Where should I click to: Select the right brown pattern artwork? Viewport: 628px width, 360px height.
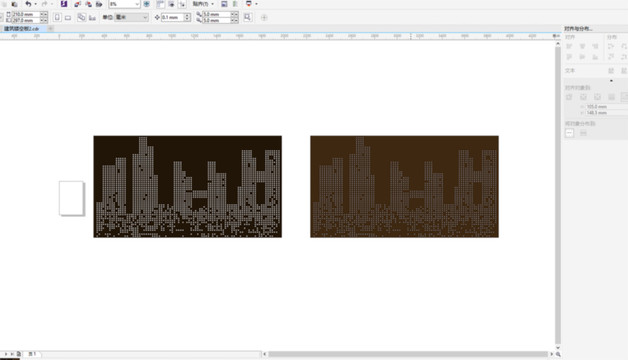coord(405,187)
